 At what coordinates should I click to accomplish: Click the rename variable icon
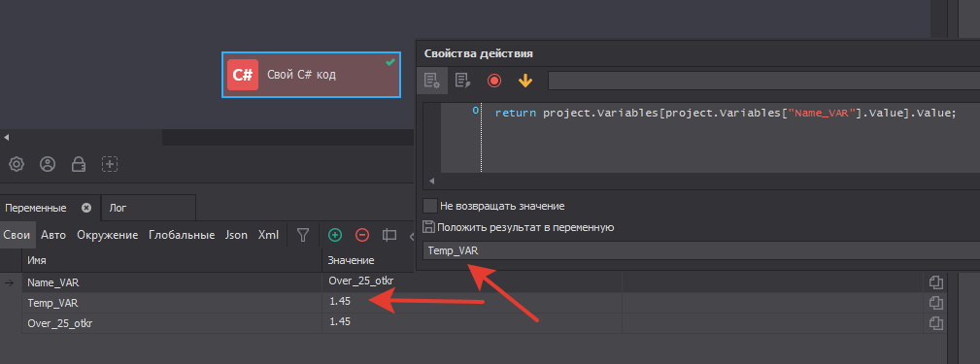[389, 235]
